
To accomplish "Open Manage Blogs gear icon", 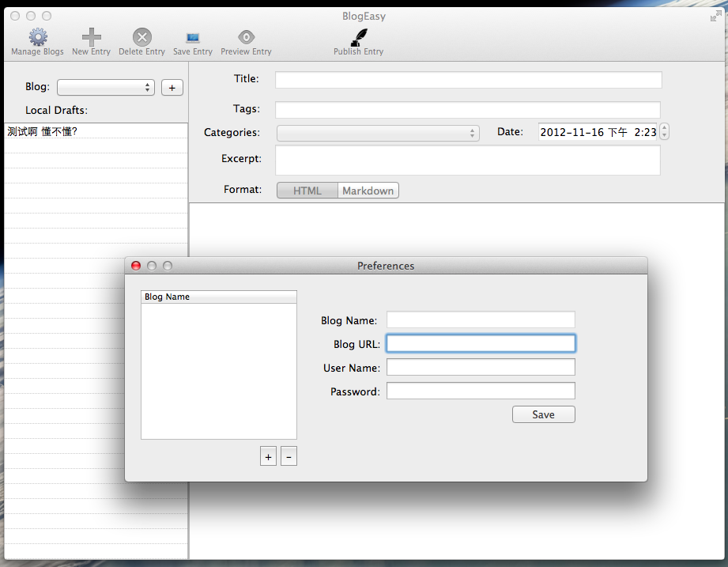I will pyautogui.click(x=38, y=36).
